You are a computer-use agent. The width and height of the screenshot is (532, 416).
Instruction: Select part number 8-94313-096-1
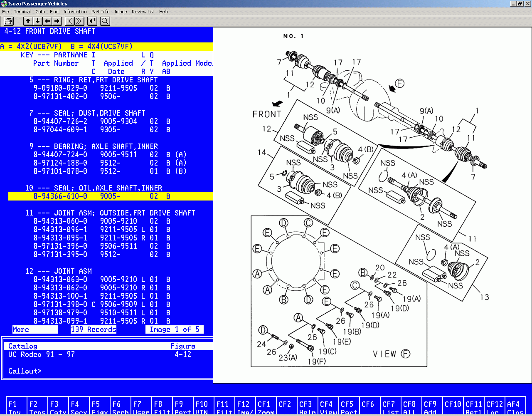coord(60,230)
